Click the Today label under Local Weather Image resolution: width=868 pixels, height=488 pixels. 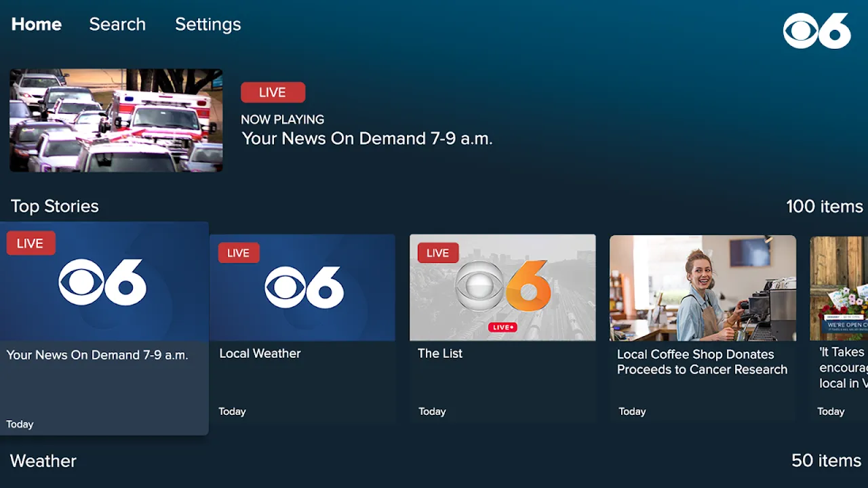click(232, 411)
